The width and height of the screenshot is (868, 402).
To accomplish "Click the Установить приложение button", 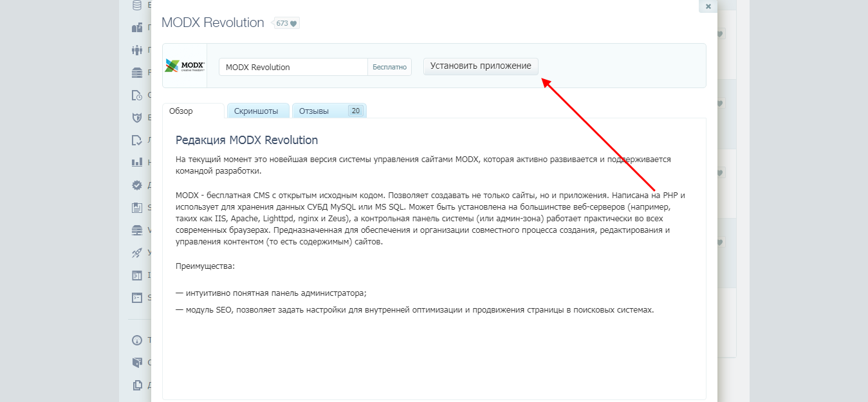I will pos(481,66).
